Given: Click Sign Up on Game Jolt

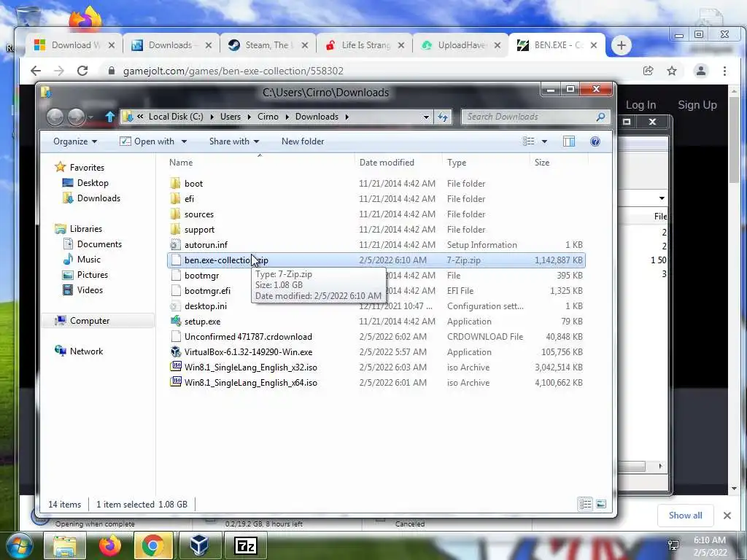Looking at the screenshot, I should pyautogui.click(x=697, y=105).
